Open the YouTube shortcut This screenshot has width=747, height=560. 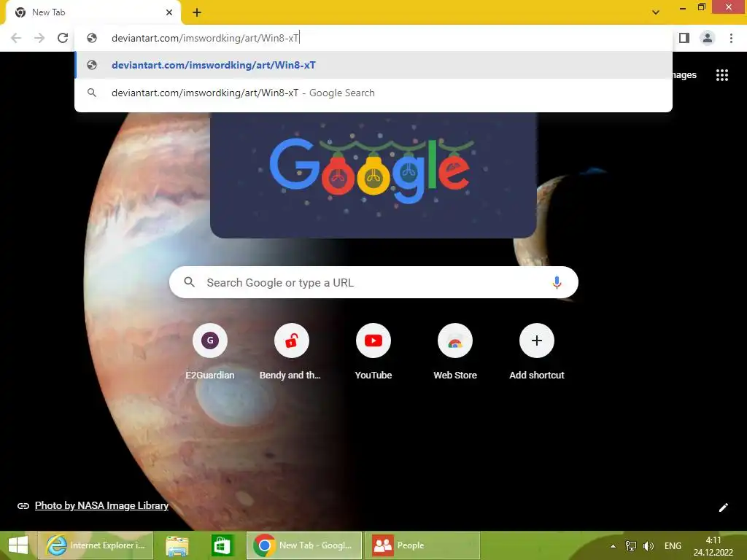[x=373, y=351]
